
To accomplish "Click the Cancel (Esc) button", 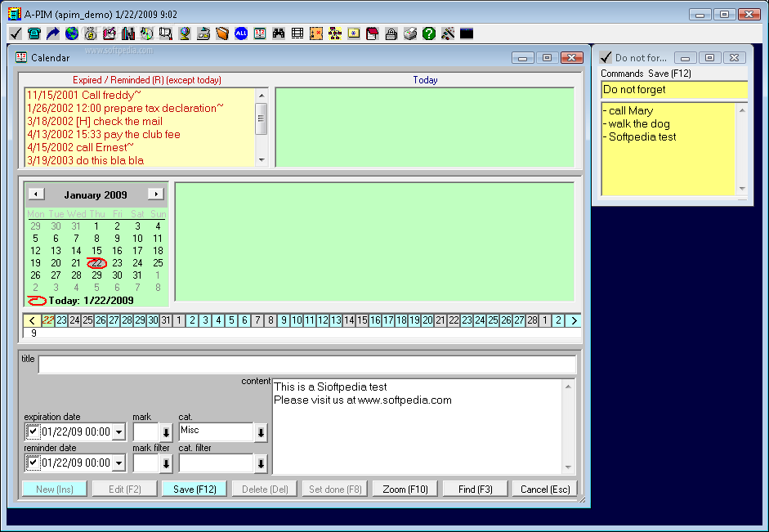I will coord(545,489).
